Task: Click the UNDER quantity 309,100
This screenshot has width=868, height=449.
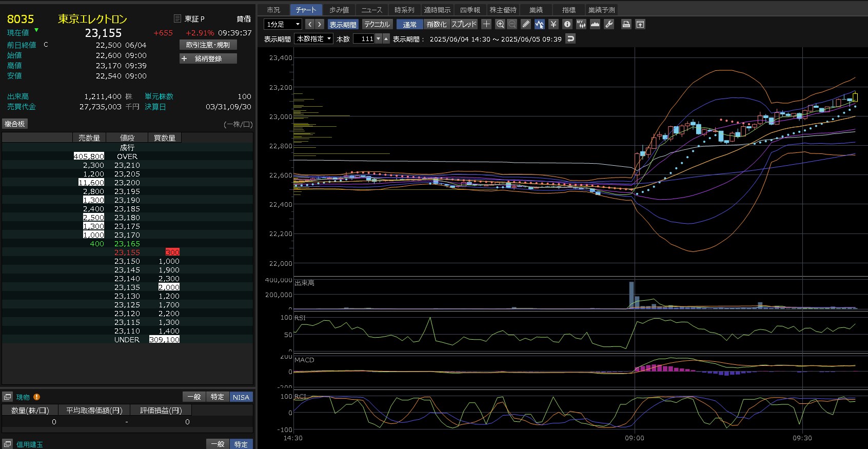Action: [164, 340]
